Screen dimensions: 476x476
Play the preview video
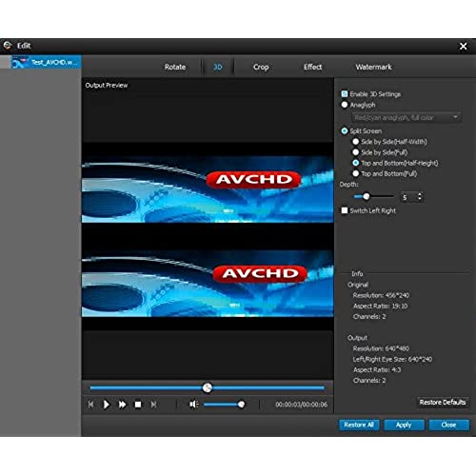click(106, 405)
